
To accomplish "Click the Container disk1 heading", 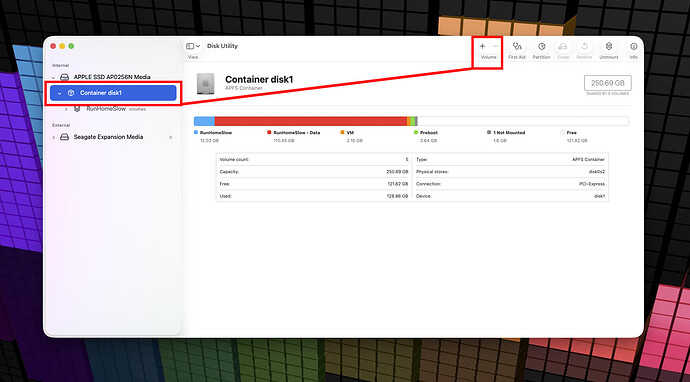I will coord(259,79).
